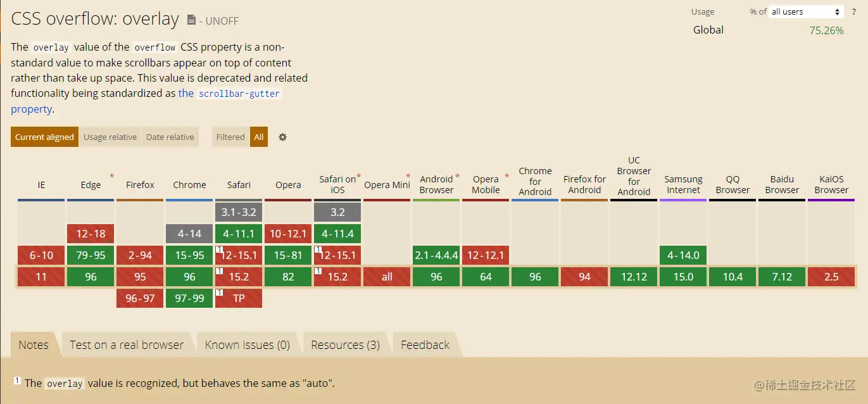
Task: Open the 'all users' usage dropdown
Action: pyautogui.click(x=806, y=12)
